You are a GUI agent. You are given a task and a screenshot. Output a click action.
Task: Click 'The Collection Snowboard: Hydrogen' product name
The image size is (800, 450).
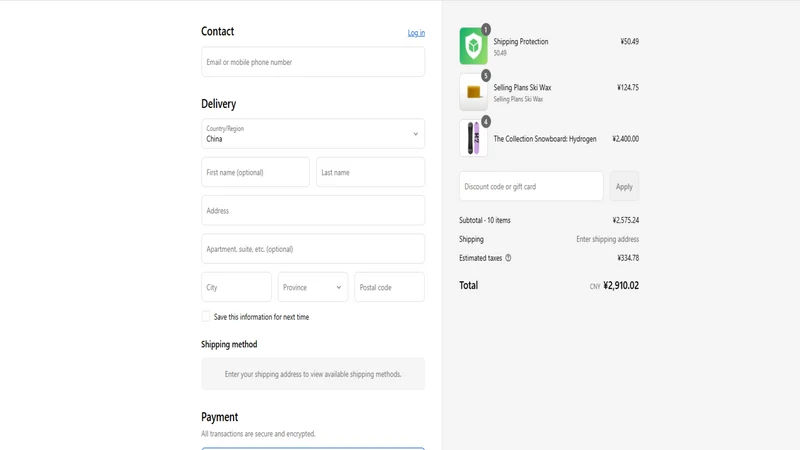pyautogui.click(x=545, y=139)
